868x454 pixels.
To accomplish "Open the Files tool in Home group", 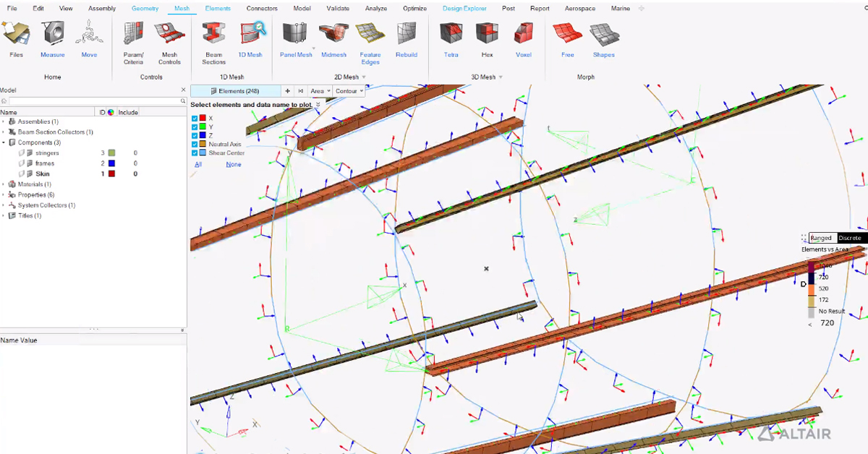I will tap(16, 38).
